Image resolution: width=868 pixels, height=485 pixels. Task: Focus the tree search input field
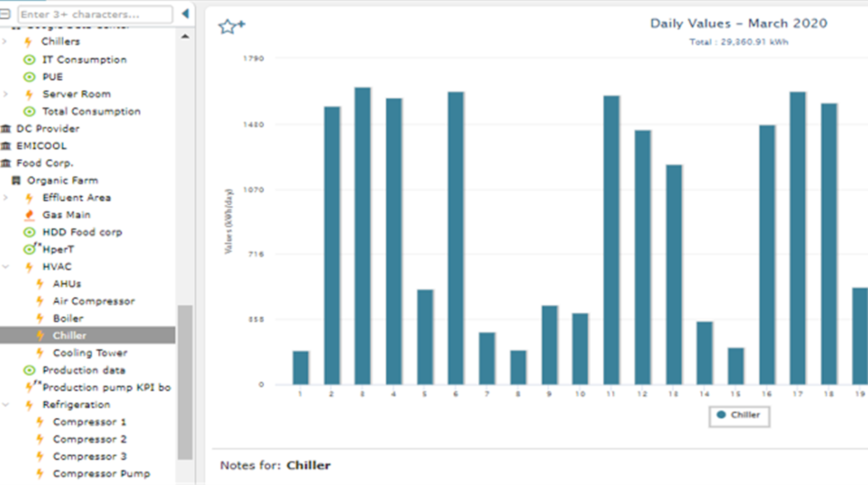pyautogui.click(x=95, y=14)
